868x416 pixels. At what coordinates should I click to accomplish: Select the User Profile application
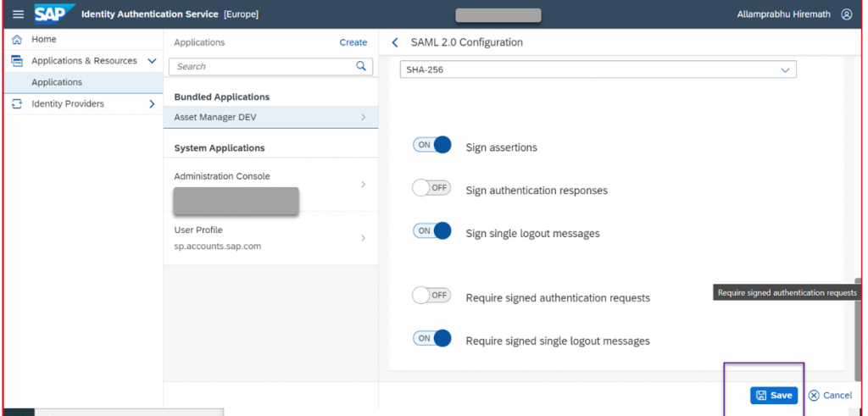[x=270, y=238]
